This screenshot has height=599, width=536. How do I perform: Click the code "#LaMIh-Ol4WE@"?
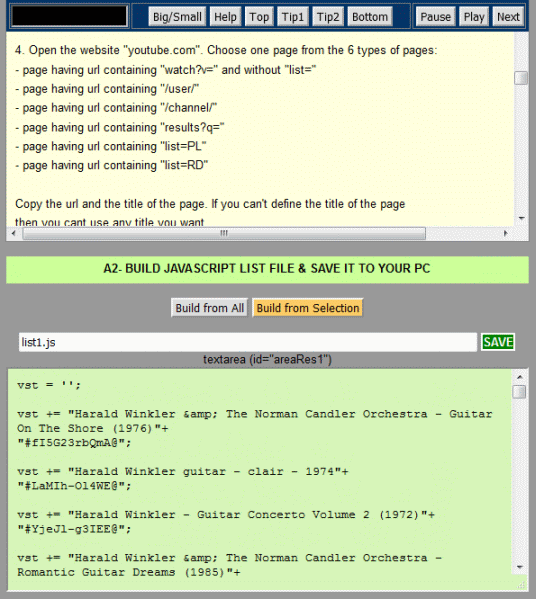tap(74, 486)
